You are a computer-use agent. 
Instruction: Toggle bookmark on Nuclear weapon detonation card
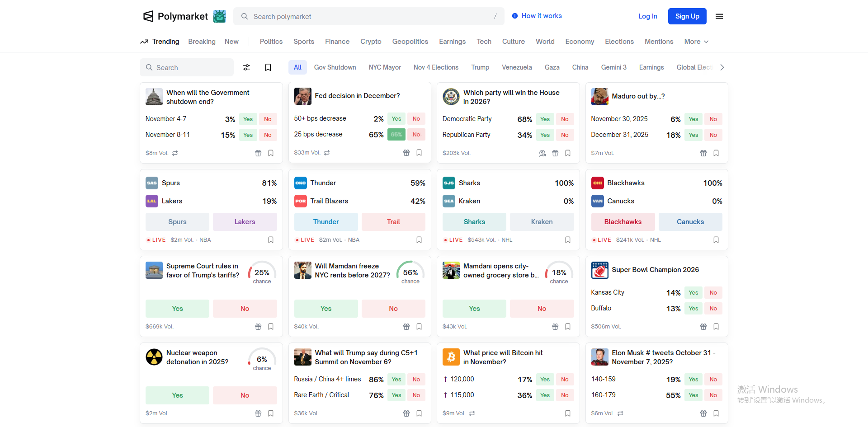(271, 413)
